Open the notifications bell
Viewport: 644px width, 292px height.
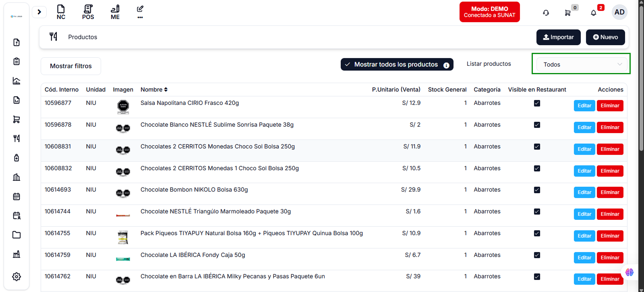tap(593, 13)
